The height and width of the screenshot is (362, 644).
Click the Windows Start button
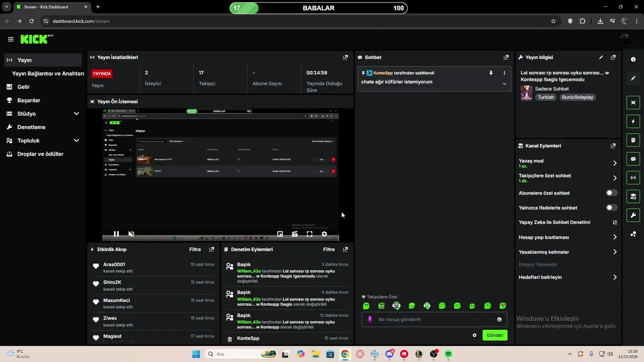coord(196,354)
